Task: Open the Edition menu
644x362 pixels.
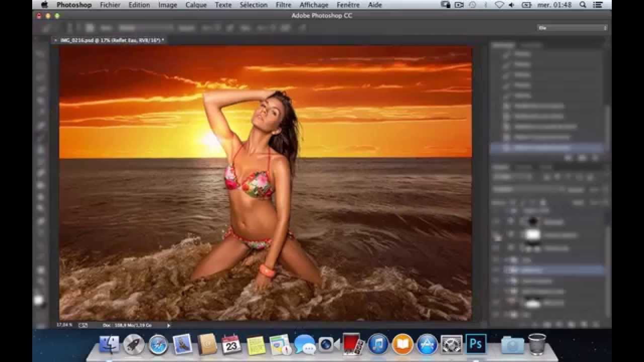Action: pos(139,5)
